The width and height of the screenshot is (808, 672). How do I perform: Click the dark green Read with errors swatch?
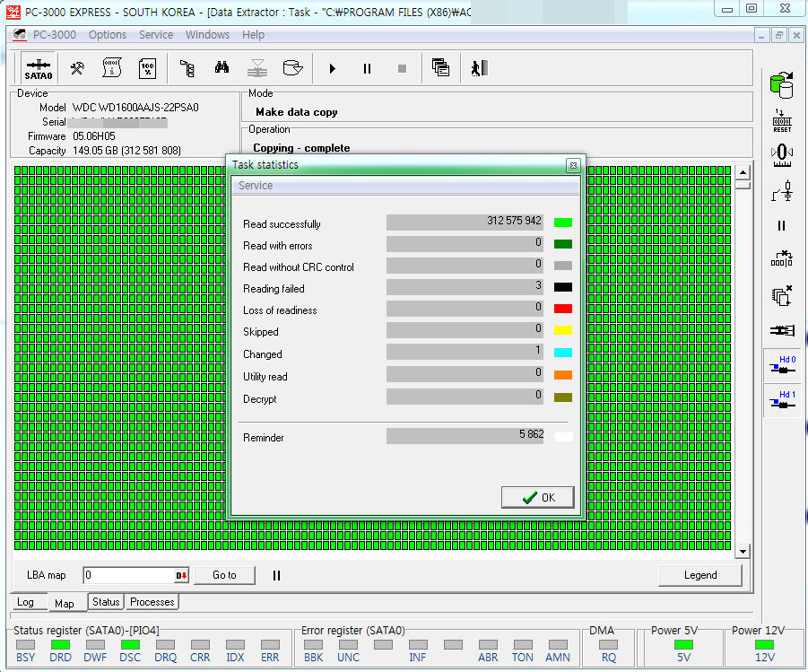562,244
